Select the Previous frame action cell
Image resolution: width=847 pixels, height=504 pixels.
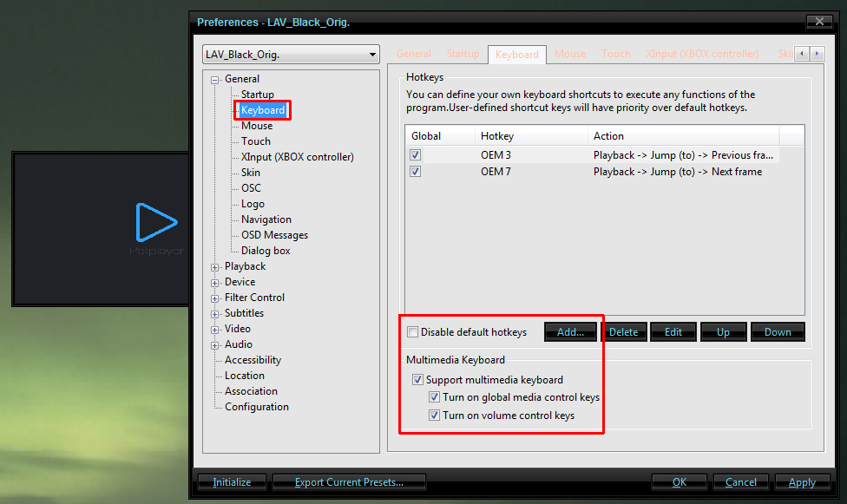(x=683, y=155)
